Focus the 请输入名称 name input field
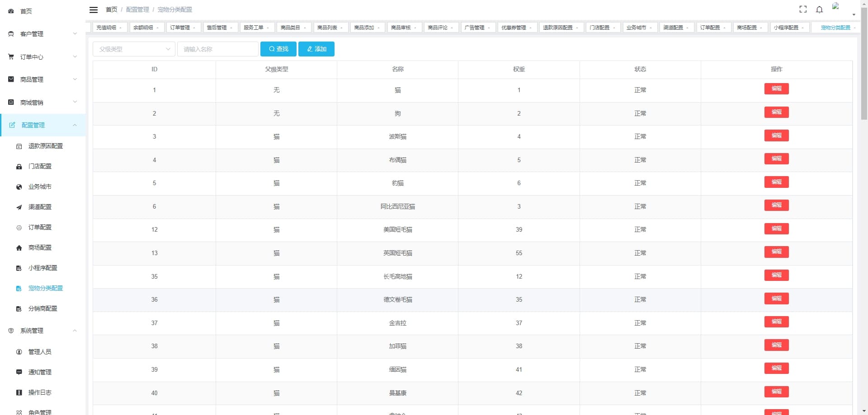 coord(218,49)
